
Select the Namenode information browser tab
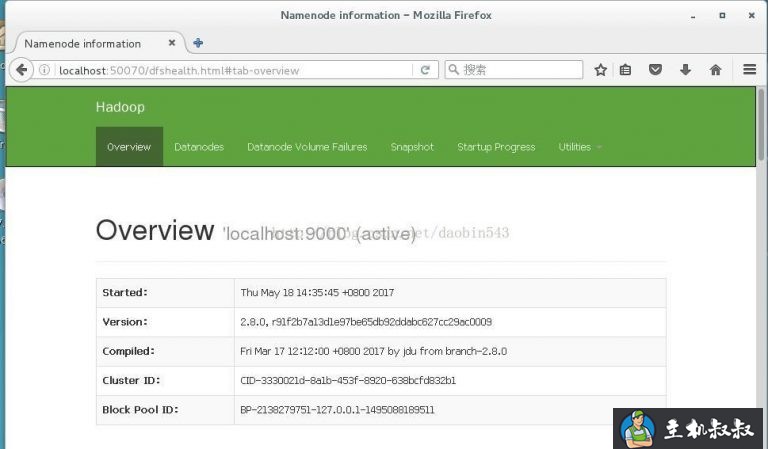(98, 43)
